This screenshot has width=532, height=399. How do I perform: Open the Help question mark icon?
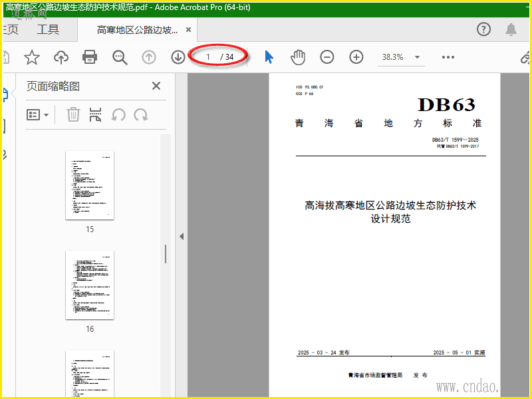coord(483,29)
